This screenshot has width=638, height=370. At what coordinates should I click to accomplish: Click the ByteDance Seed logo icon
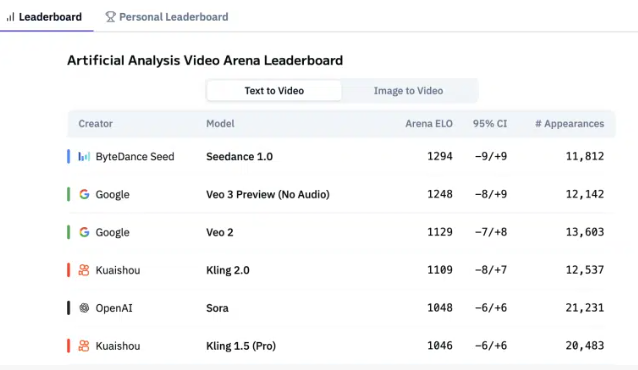click(x=84, y=156)
